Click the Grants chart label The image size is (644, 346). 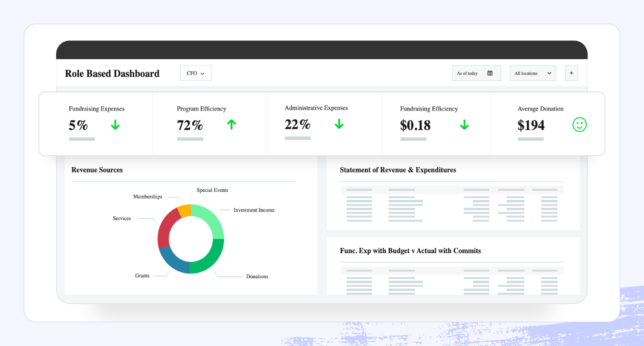(142, 276)
